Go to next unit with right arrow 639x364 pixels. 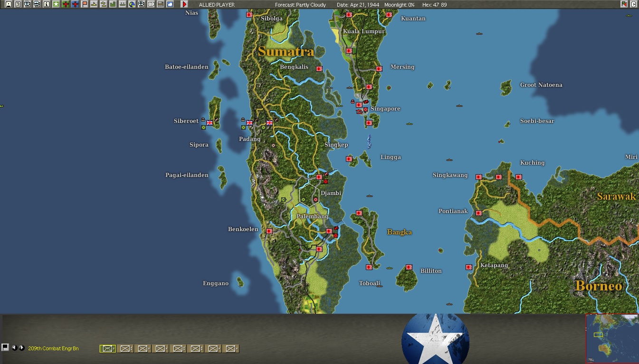click(22, 348)
